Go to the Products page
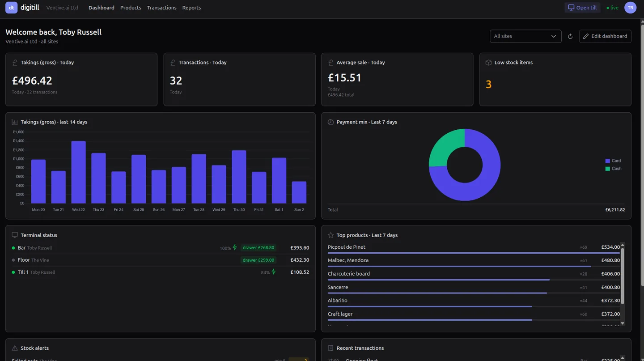This screenshot has height=361, width=644. [x=131, y=8]
